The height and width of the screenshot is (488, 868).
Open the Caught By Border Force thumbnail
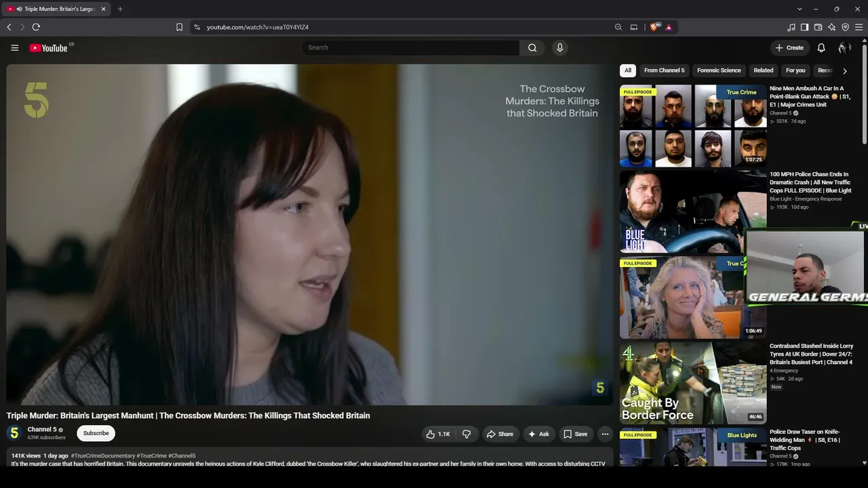coord(693,383)
